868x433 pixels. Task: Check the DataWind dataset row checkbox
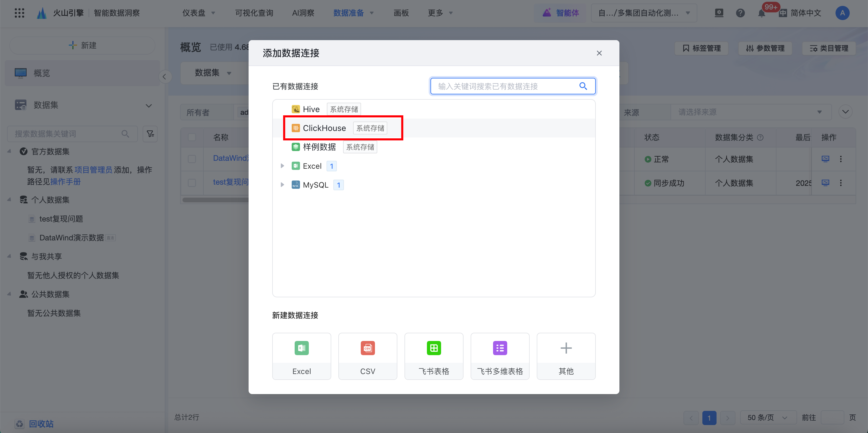(x=192, y=159)
